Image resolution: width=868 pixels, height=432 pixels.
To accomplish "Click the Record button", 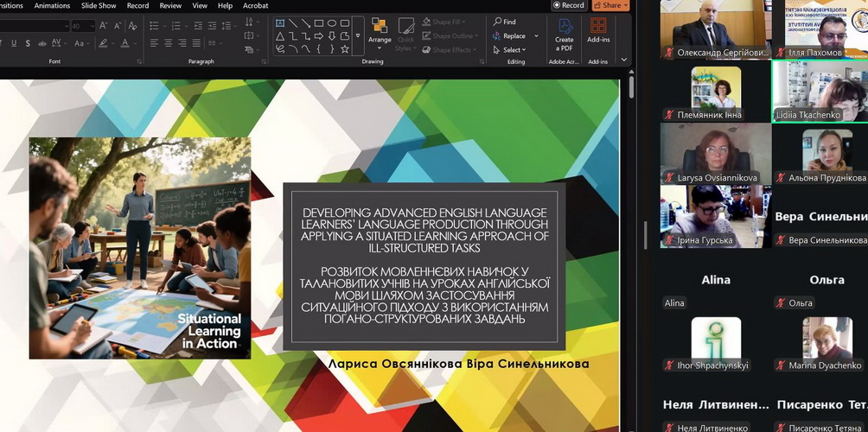I will [x=569, y=5].
